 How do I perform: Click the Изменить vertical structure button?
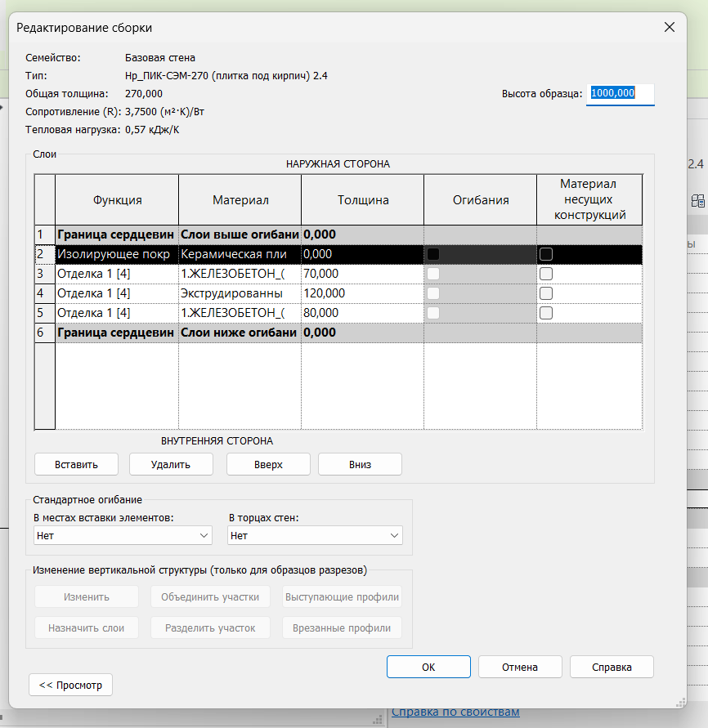click(87, 596)
